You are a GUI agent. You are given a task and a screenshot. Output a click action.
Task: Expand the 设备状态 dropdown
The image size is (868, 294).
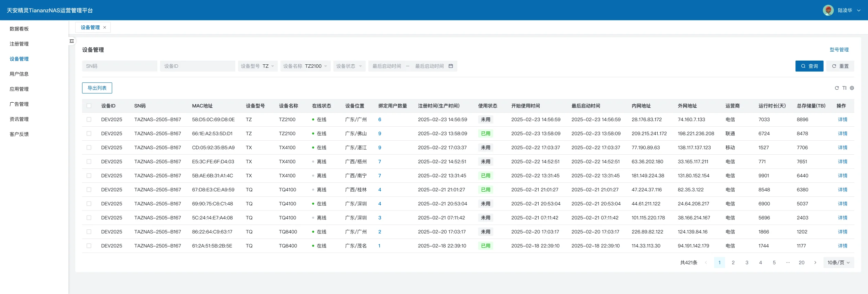[350, 66]
